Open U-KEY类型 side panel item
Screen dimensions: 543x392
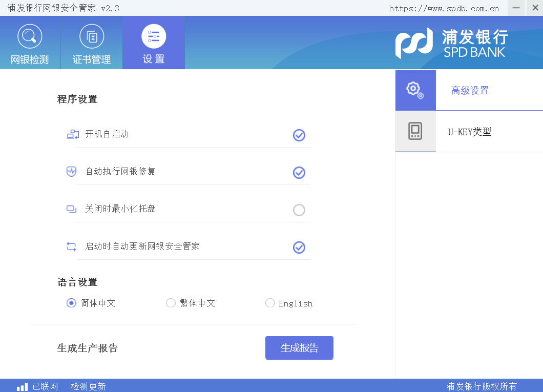469,131
